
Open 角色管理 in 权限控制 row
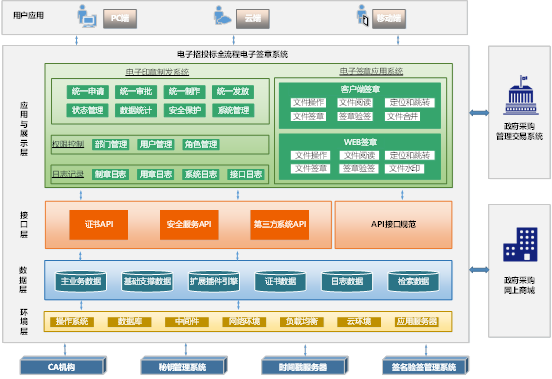[201, 144]
